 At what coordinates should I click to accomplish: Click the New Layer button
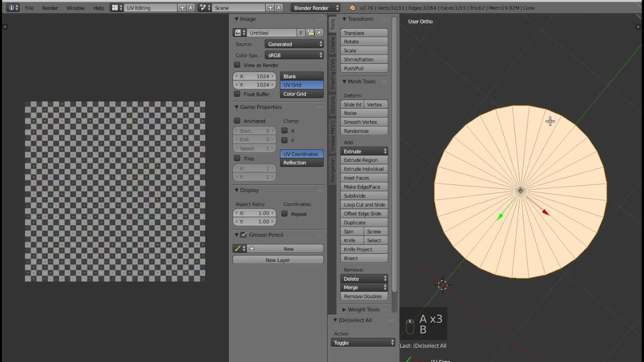coord(278,260)
